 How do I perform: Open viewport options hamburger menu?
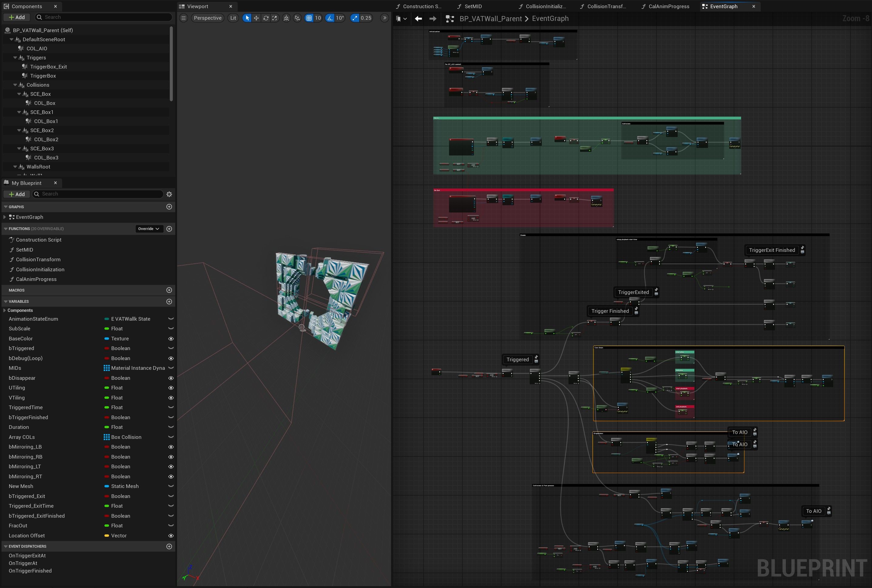[183, 18]
